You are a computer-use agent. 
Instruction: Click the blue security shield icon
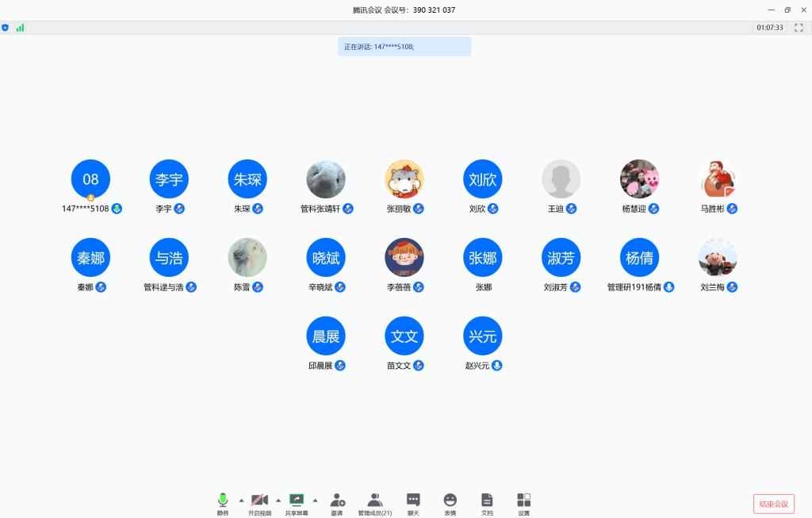[6, 28]
